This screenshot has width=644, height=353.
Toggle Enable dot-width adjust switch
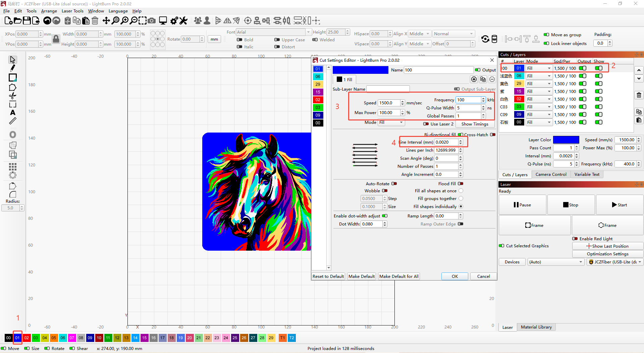tap(385, 216)
